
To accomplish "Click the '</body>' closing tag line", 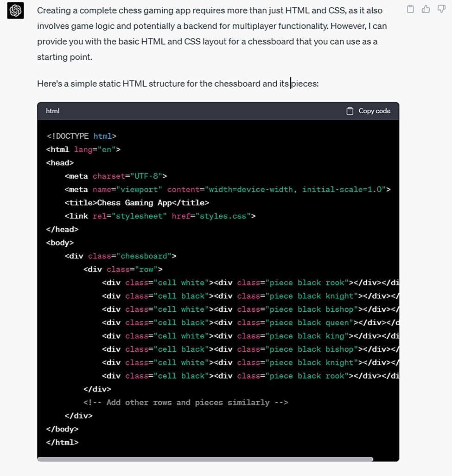I will point(62,429).
